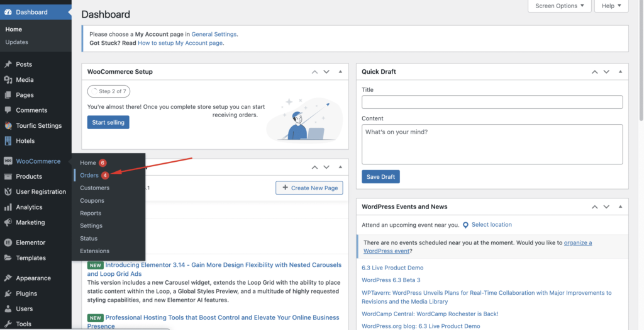
Task: Click the red 6 badge beside Home
Action: pyautogui.click(x=103, y=163)
